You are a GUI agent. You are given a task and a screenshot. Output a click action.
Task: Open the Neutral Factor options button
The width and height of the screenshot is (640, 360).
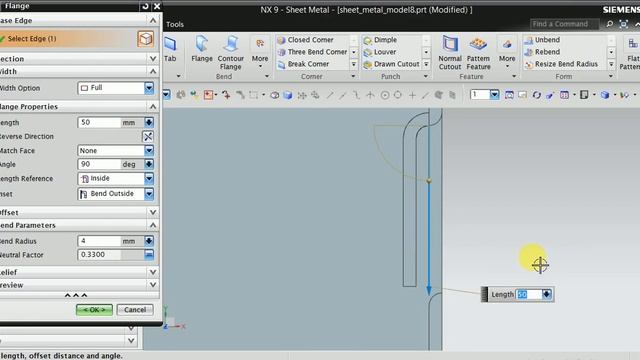[x=149, y=255]
